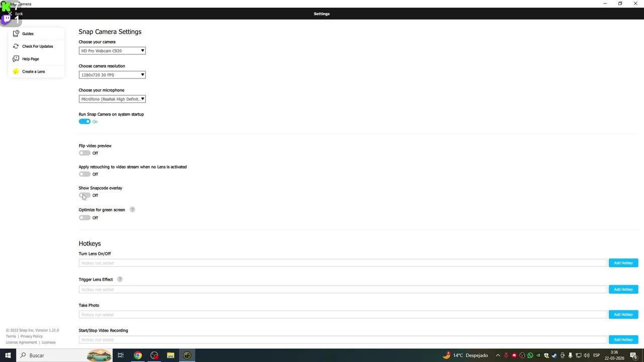Click the Snap Camera Settings heading

tap(110, 32)
